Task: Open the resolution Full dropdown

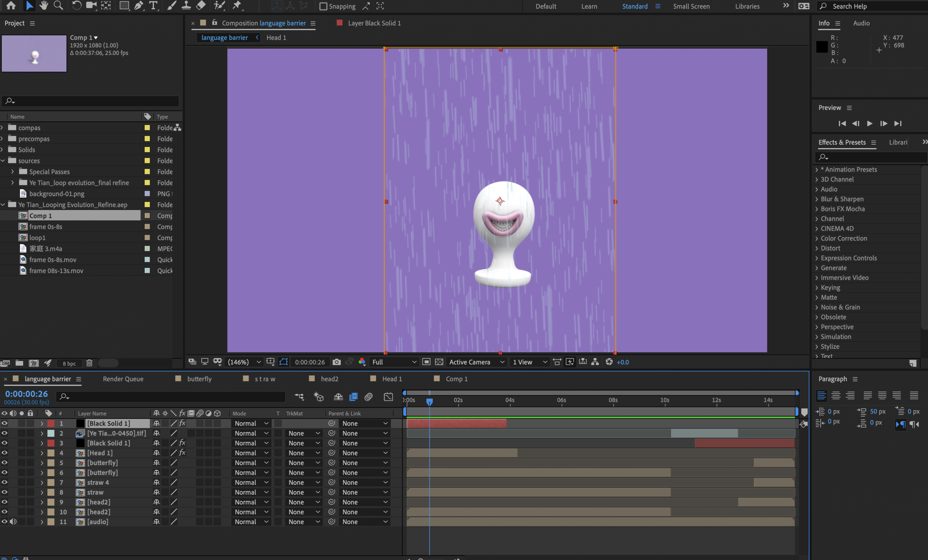Action: coord(394,362)
